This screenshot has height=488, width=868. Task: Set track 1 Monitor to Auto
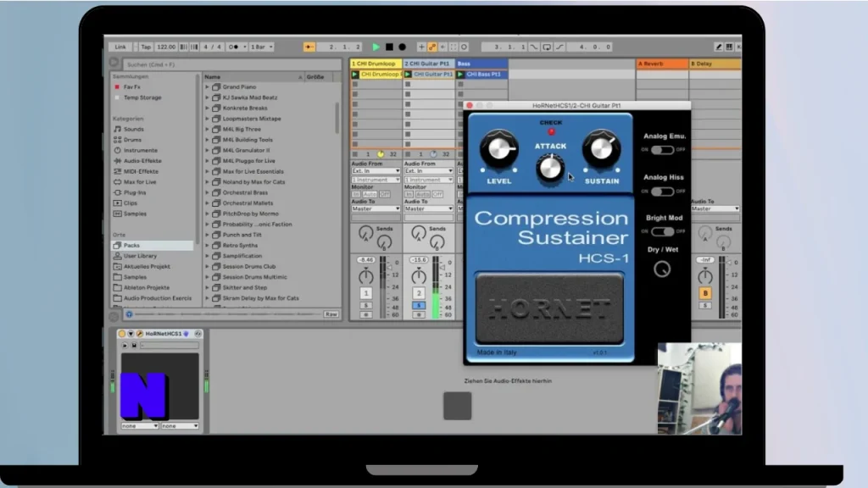coord(370,194)
